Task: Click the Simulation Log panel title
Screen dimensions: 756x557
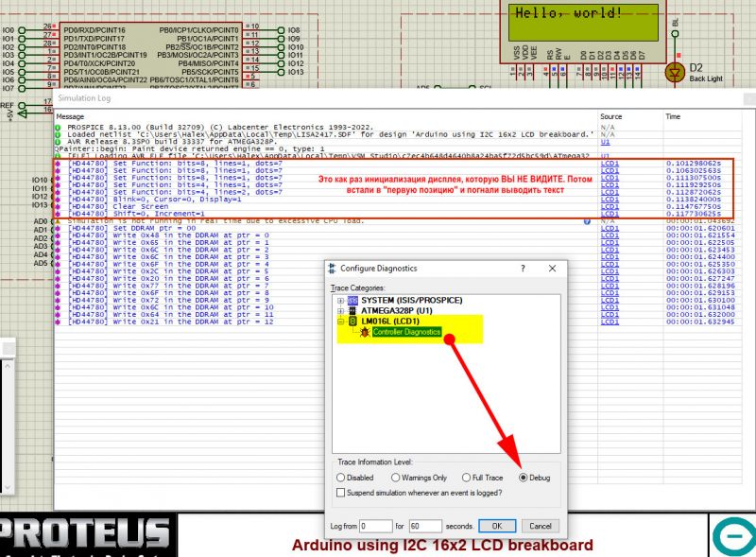Action: click(84, 98)
